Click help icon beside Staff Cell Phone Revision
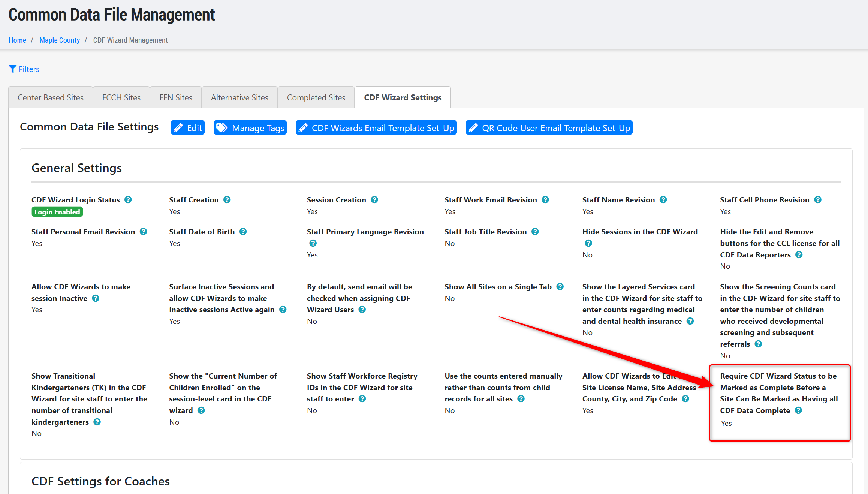868x494 pixels. pos(818,200)
